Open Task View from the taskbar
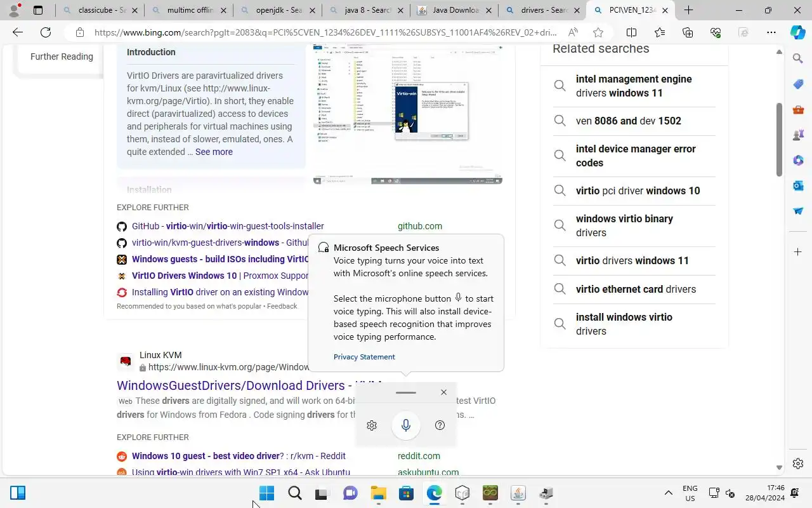This screenshot has height=508, width=812. click(x=322, y=493)
